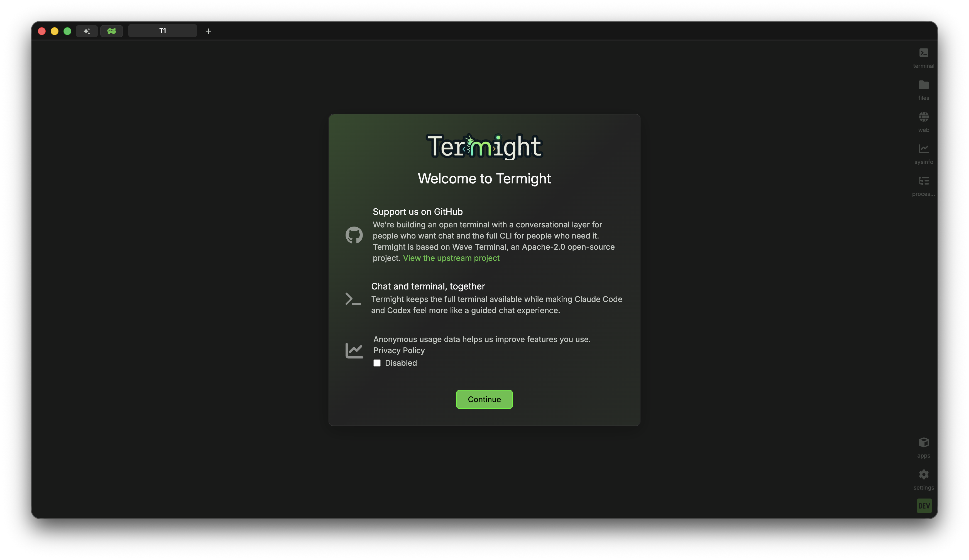The height and width of the screenshot is (560, 969).
Task: Open the terminal widget in sidebar
Action: (923, 58)
